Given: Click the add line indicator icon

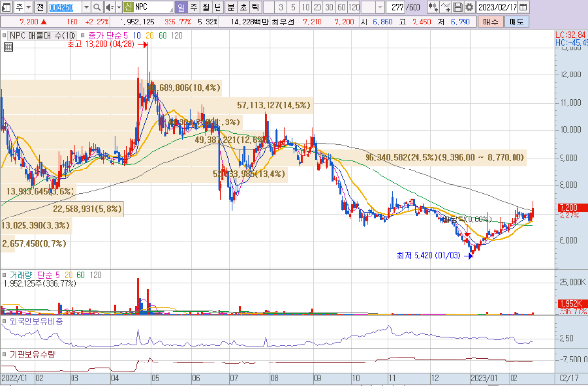Looking at the screenshot, I should 446,7.
